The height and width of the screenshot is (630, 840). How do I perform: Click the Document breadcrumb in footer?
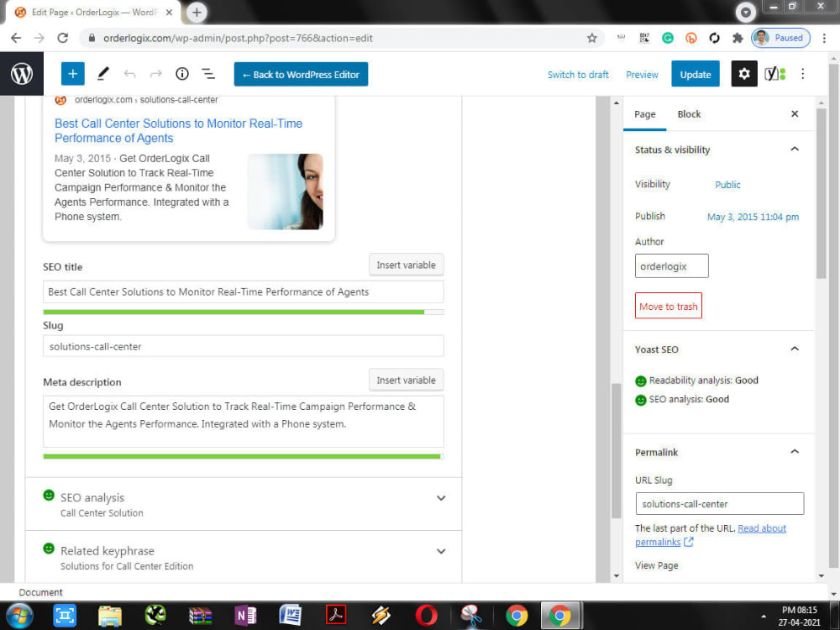point(40,592)
